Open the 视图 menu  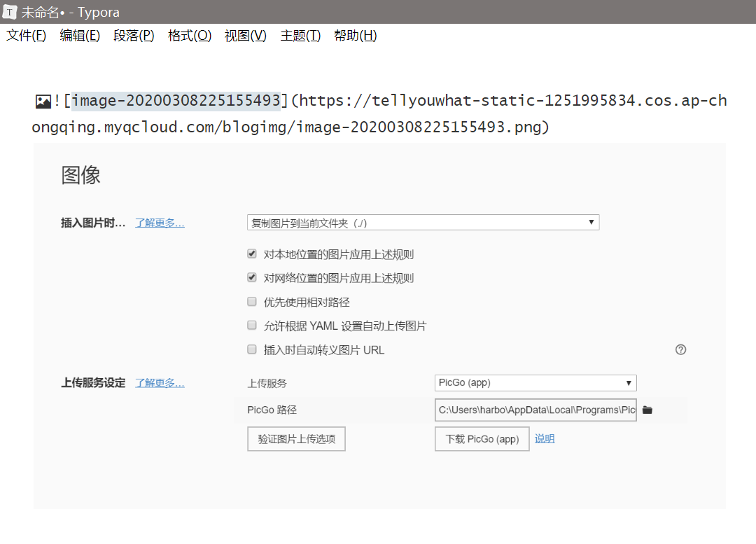coord(245,36)
